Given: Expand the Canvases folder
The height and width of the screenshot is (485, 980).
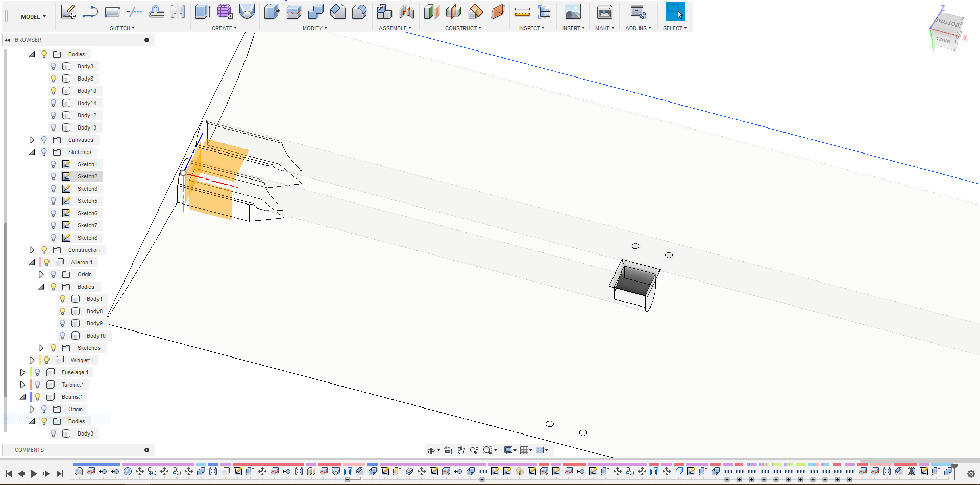Looking at the screenshot, I should tap(32, 140).
